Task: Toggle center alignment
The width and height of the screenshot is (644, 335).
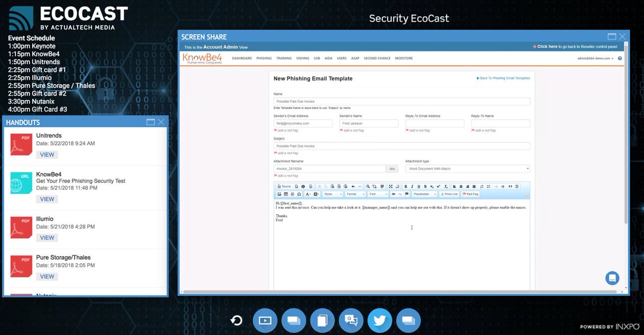Action: [461, 186]
